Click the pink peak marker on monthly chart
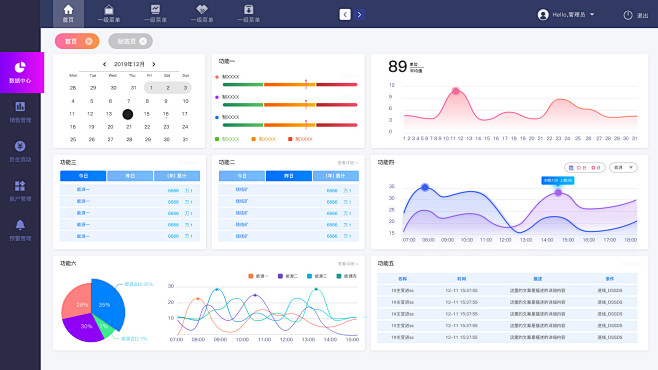The image size is (658, 370). (456, 91)
